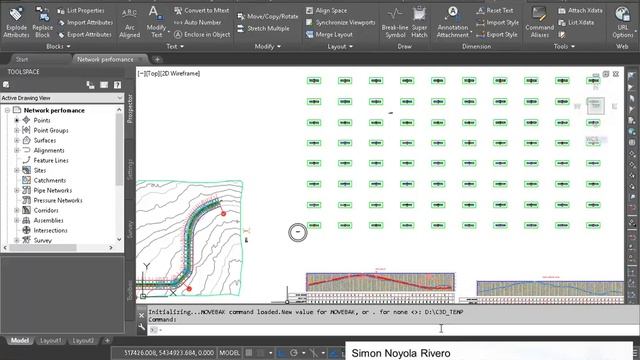640x360 pixels.
Task: Click the Explode Attributes tool
Action: 16,22
